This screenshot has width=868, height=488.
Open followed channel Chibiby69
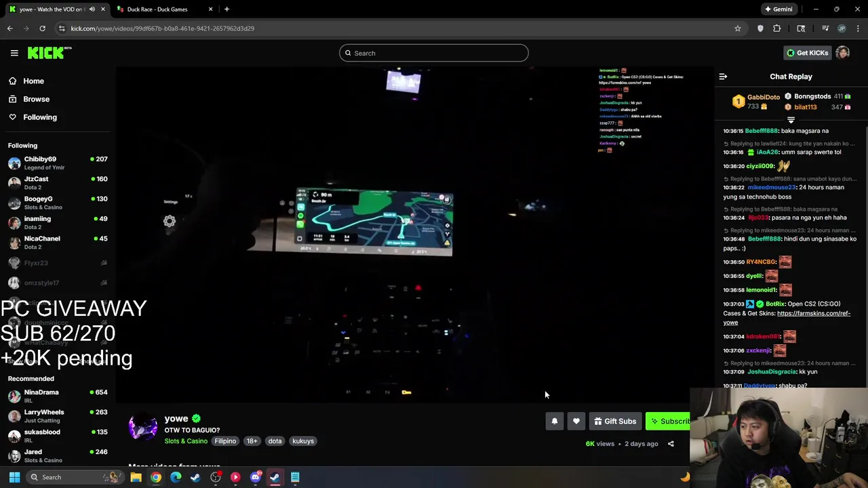(58, 163)
